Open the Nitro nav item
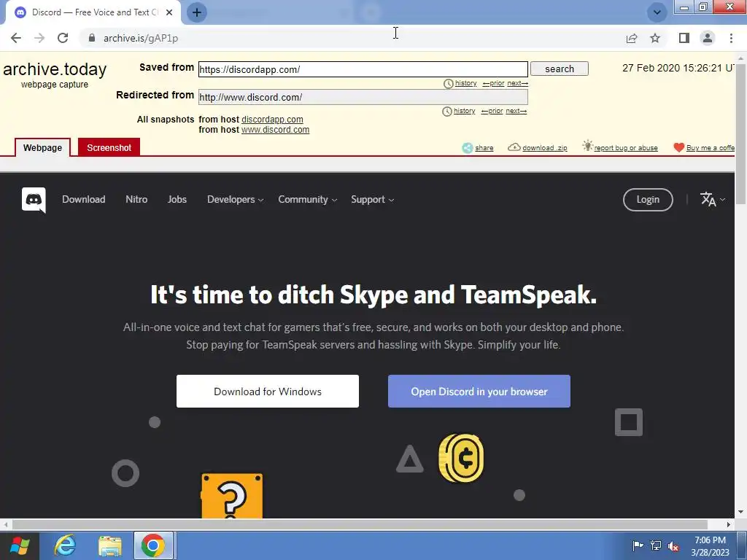This screenshot has height=560, width=747. [136, 200]
